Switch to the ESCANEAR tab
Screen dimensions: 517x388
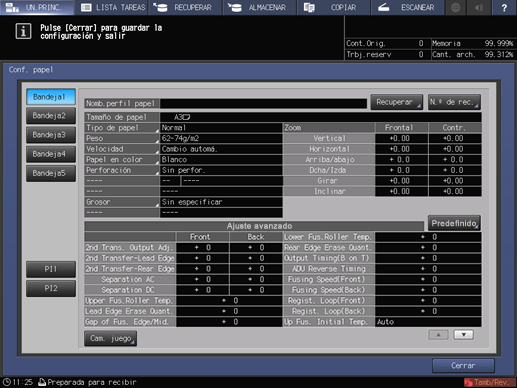pyautogui.click(x=407, y=7)
